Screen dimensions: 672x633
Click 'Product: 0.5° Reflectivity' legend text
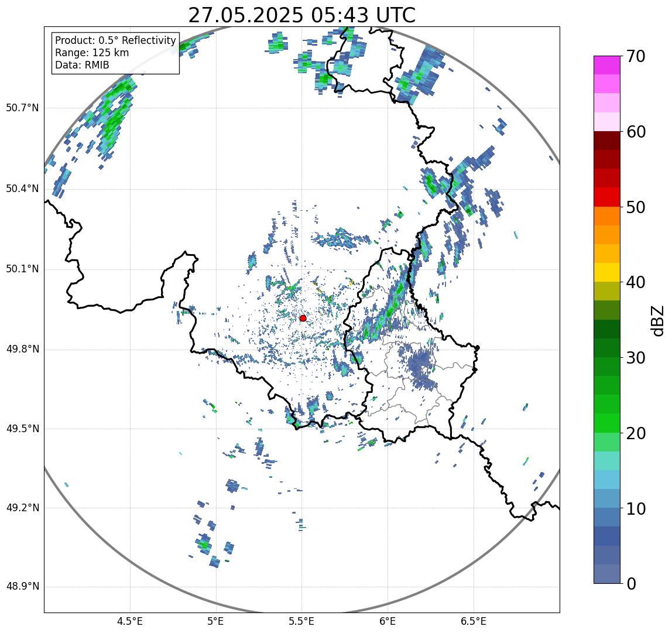point(116,40)
